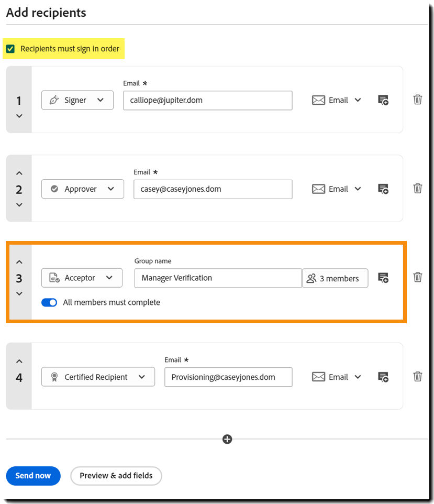Screen dimensions: 434x504
Task: Add private message for casey@caseyjones.dom
Action: click(x=383, y=189)
